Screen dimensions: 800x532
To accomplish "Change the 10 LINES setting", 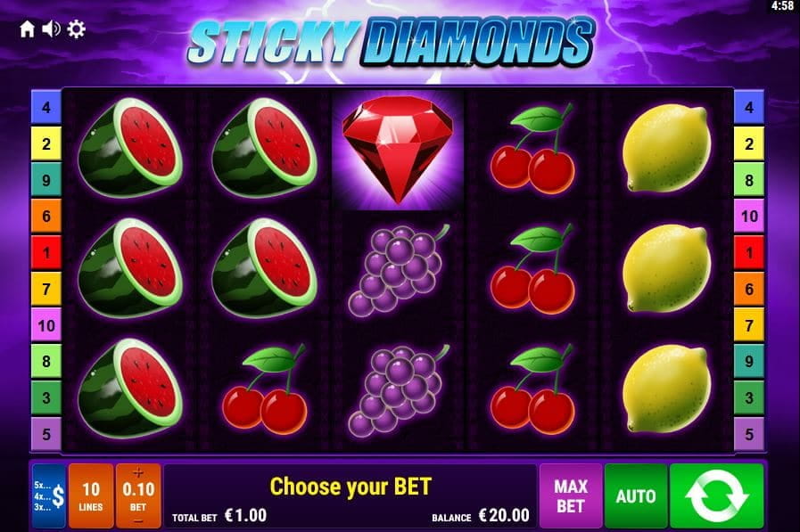I will [91, 495].
